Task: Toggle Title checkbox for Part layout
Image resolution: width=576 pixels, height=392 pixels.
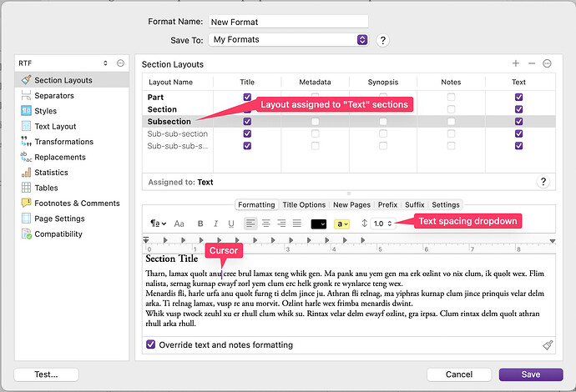Action: pyautogui.click(x=247, y=97)
